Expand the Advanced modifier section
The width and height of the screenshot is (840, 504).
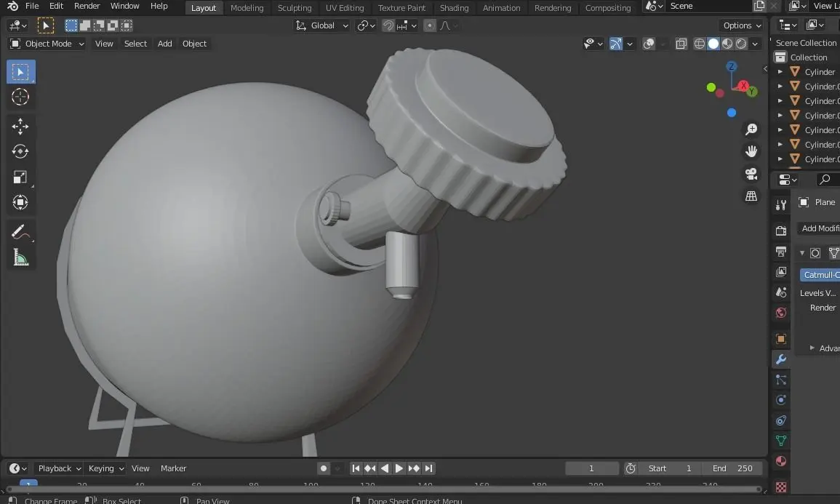[812, 348]
